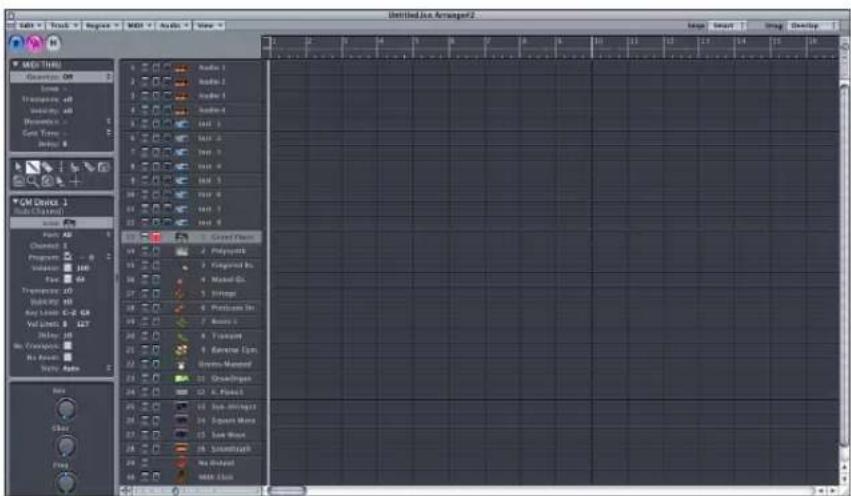Screen dimensions: 851x496
Task: Toggle the Program checkbox
Action: click(x=68, y=257)
